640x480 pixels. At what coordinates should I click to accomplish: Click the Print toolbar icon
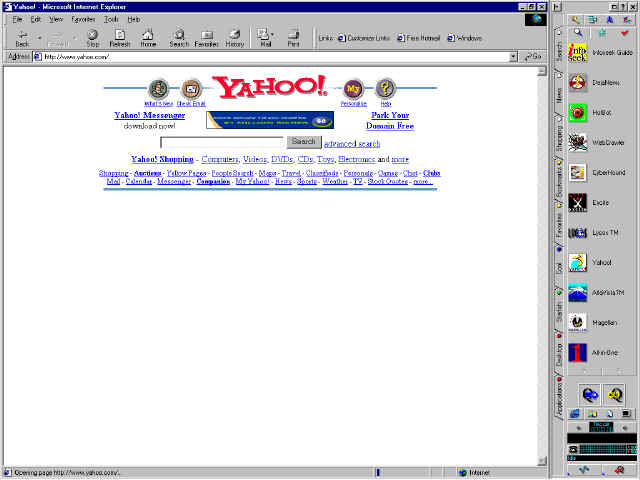tap(293, 37)
